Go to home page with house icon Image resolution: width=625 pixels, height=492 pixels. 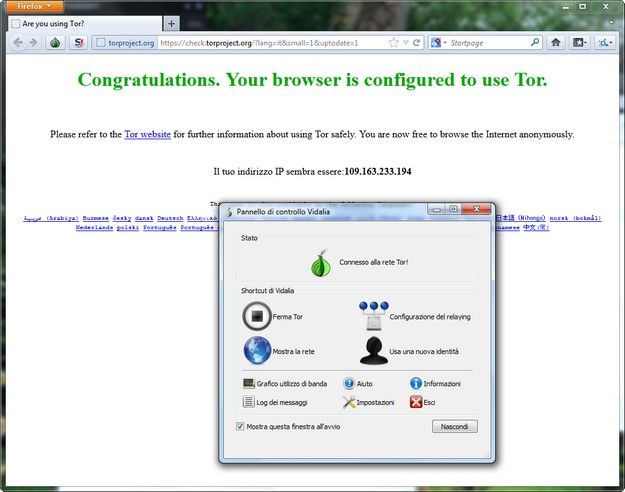point(556,42)
